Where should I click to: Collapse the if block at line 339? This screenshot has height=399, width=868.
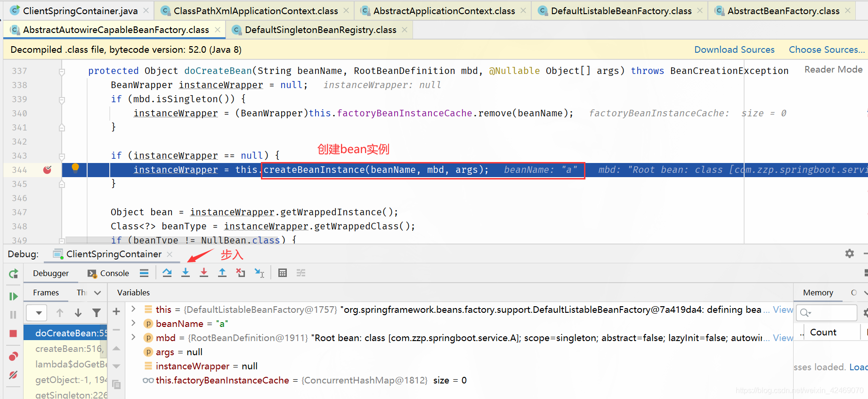tap(62, 100)
